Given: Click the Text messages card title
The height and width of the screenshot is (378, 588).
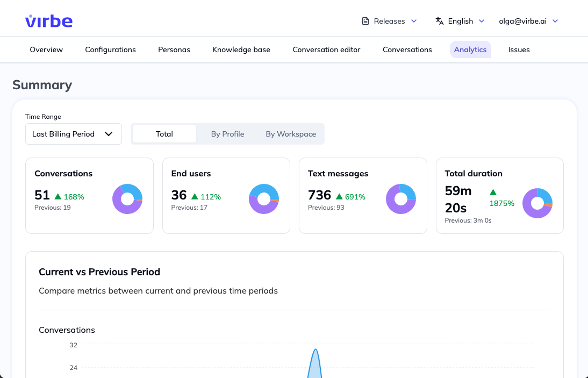Looking at the screenshot, I should 338,174.
